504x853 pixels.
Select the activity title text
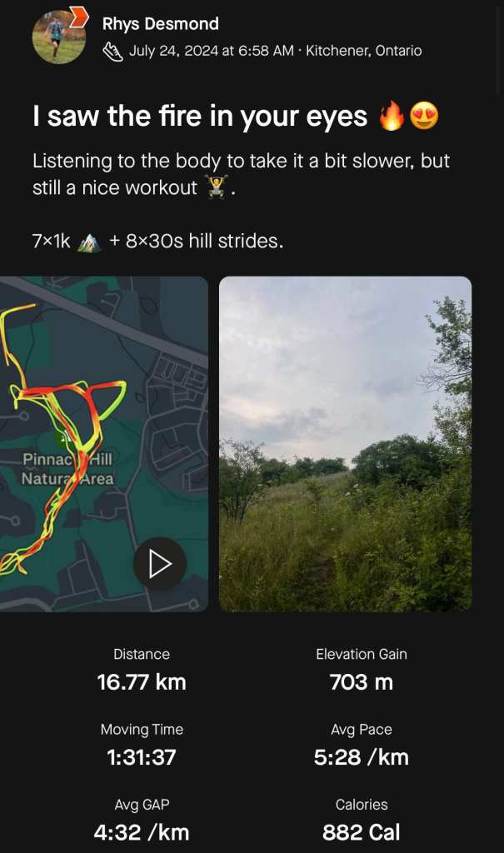click(x=200, y=117)
